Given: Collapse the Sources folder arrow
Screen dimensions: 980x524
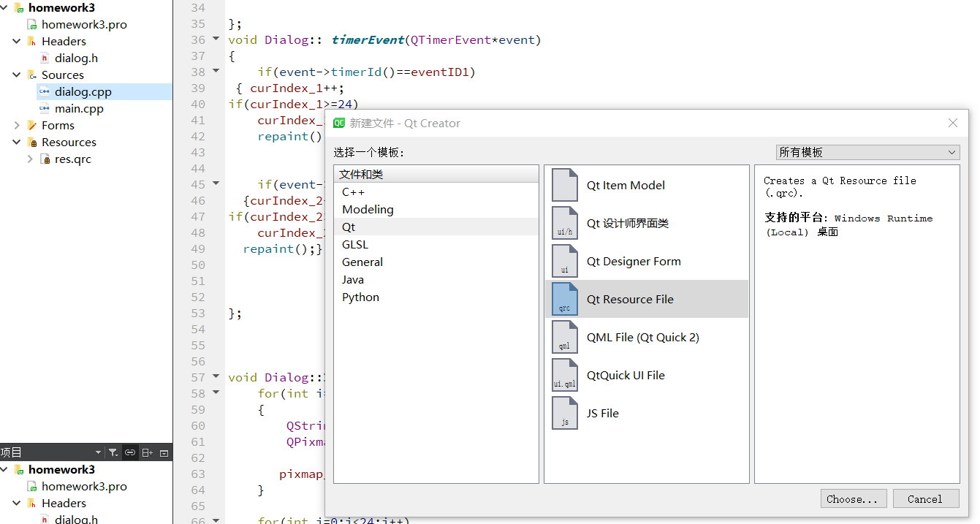Looking at the screenshot, I should coord(17,75).
